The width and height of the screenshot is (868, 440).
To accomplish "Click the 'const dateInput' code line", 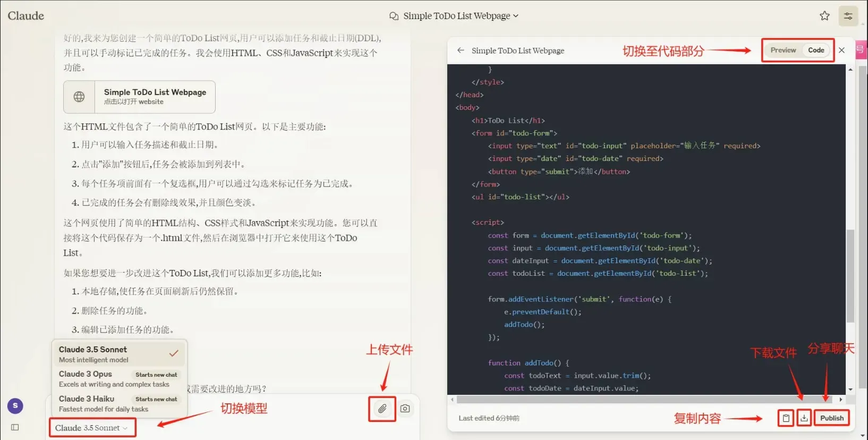I will 600,261.
